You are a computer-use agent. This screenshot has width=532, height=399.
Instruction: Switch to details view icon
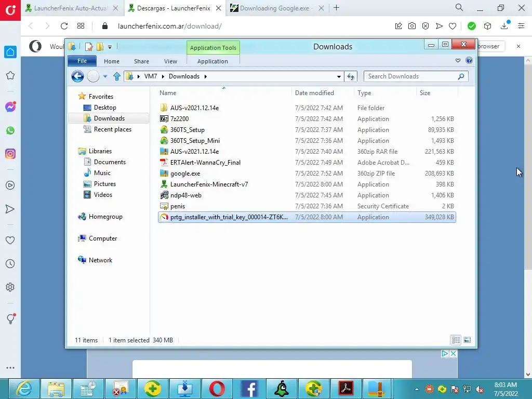pyautogui.click(x=456, y=340)
